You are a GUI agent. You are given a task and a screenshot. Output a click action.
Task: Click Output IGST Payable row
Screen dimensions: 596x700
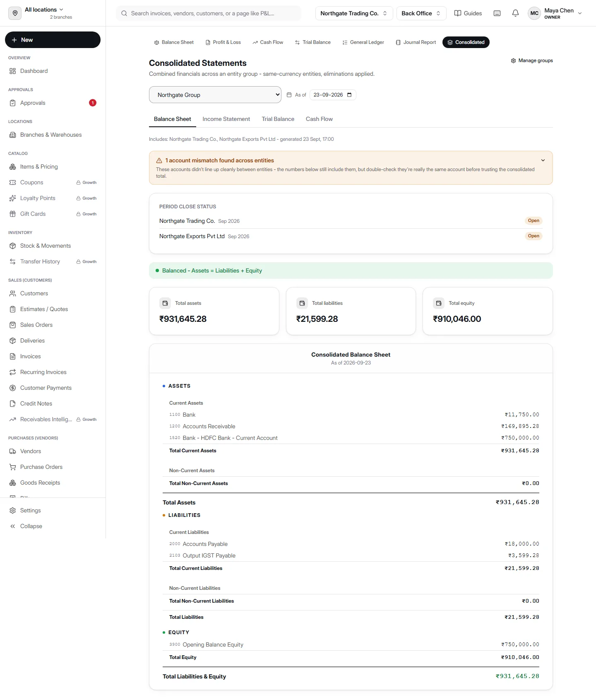pos(351,555)
